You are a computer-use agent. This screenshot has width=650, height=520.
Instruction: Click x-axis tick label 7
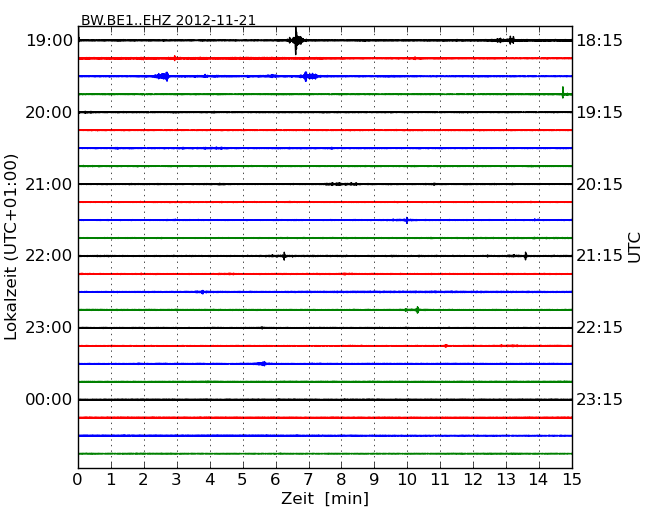coord(308,479)
